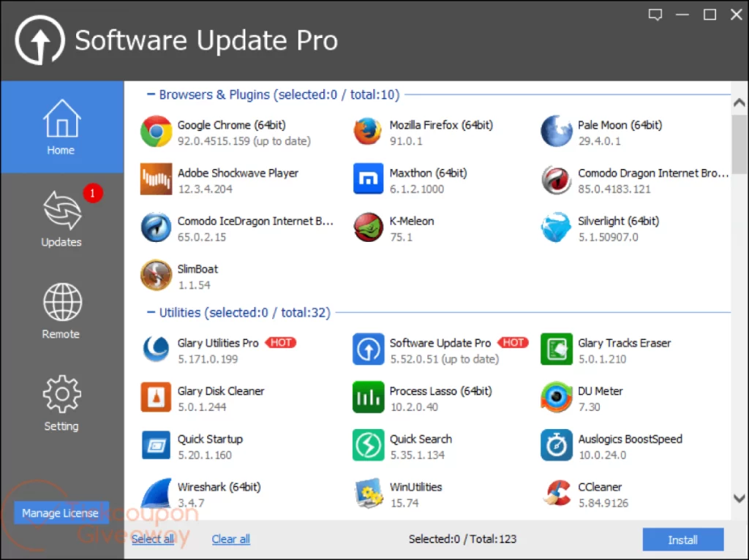The image size is (749, 560).
Task: Select the Process Lasso icon
Action: (x=368, y=398)
